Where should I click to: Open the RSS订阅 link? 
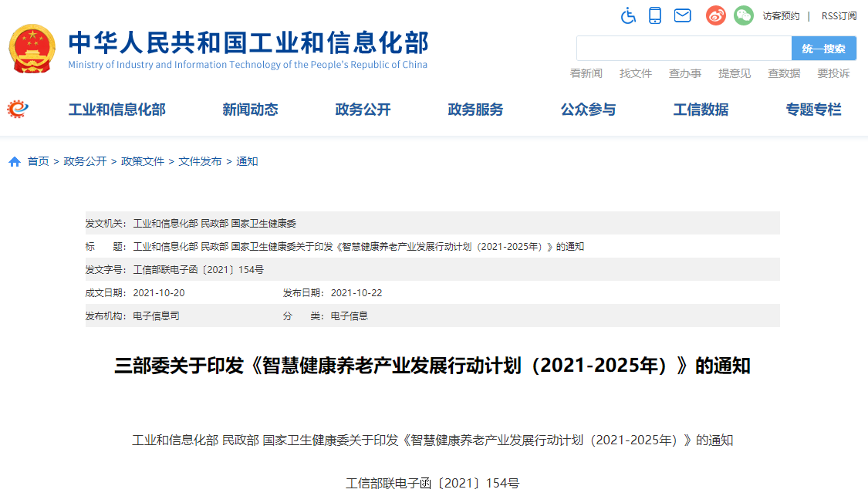(x=839, y=16)
